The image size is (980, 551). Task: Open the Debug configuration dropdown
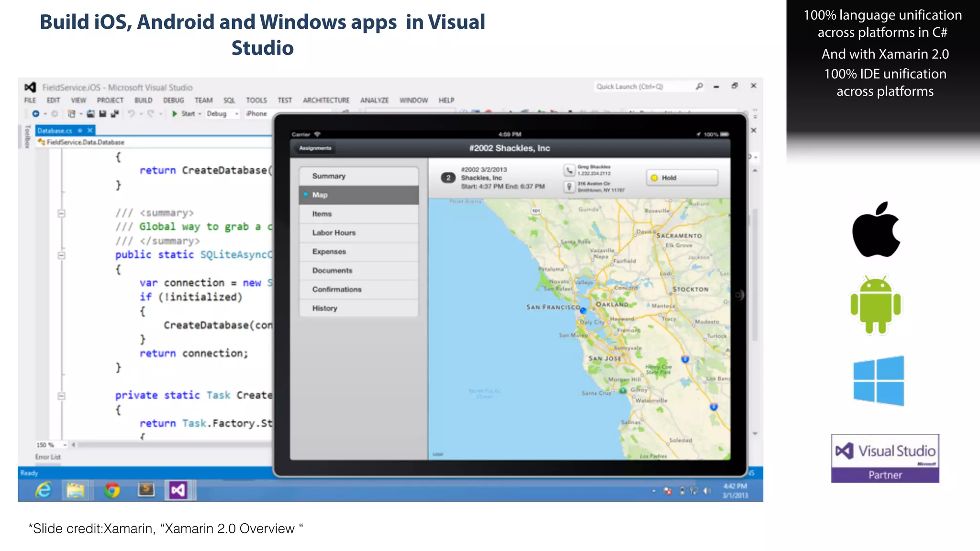[236, 114]
